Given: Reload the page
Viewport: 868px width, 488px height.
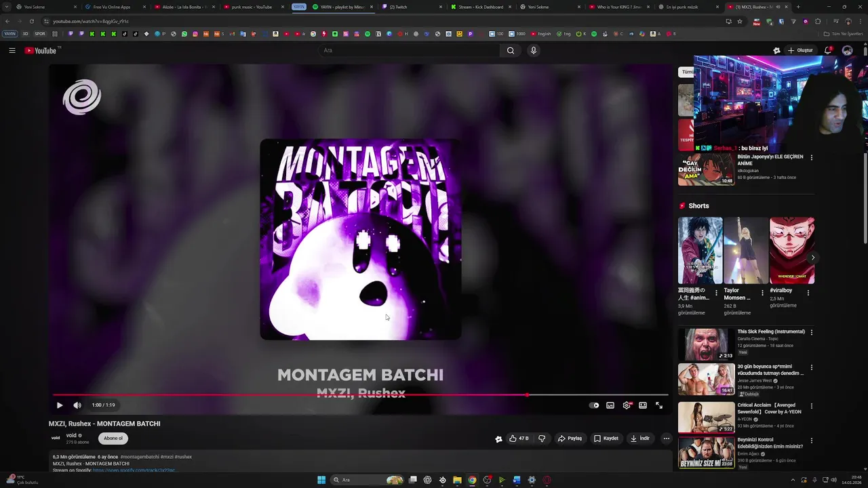Looking at the screenshot, I should point(31,21).
